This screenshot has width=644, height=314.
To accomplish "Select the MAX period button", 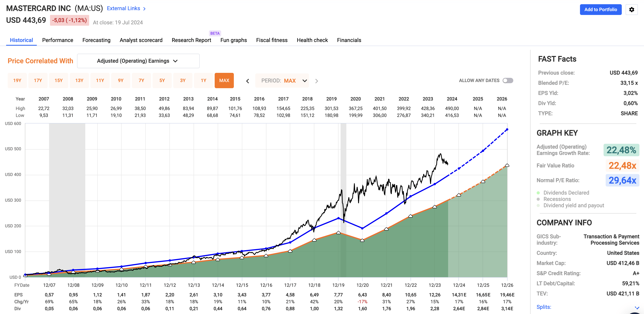I will pos(224,80).
